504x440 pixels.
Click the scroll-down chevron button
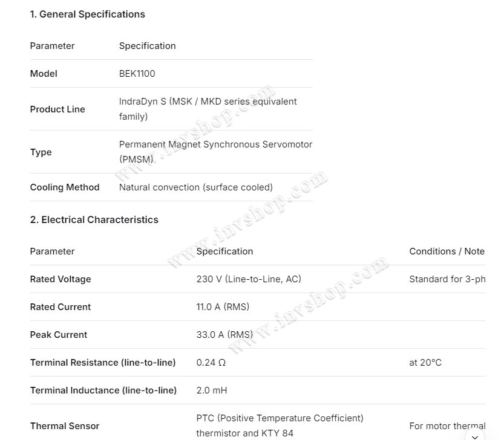tap(475, 436)
